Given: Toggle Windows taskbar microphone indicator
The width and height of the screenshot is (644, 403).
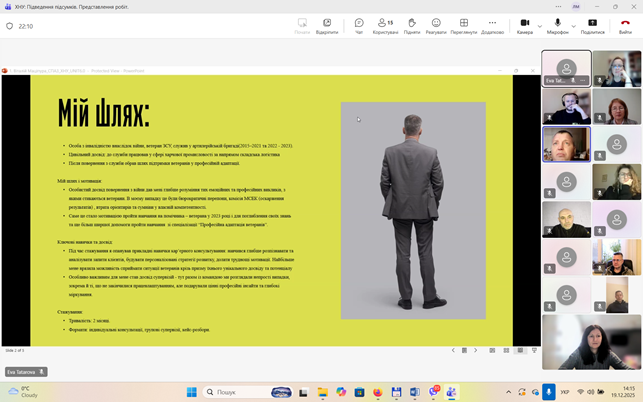Looking at the screenshot, I should tap(549, 392).
